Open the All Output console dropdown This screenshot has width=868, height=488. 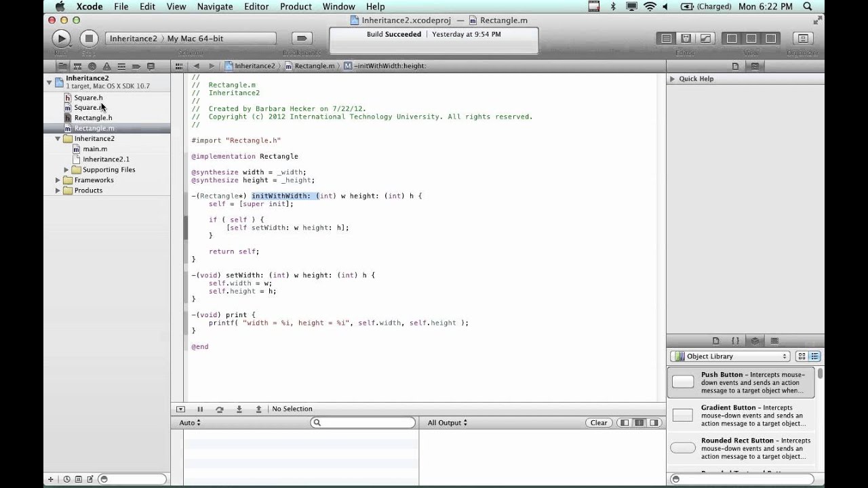(448, 423)
